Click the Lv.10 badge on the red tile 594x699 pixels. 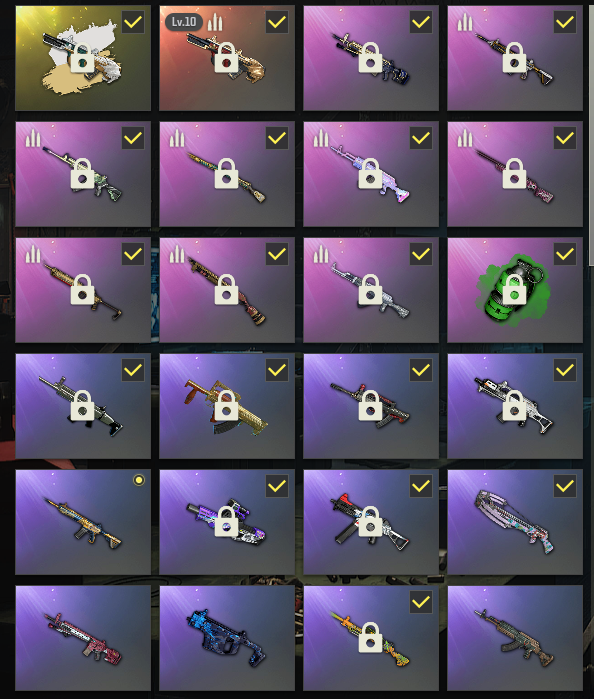(x=184, y=22)
